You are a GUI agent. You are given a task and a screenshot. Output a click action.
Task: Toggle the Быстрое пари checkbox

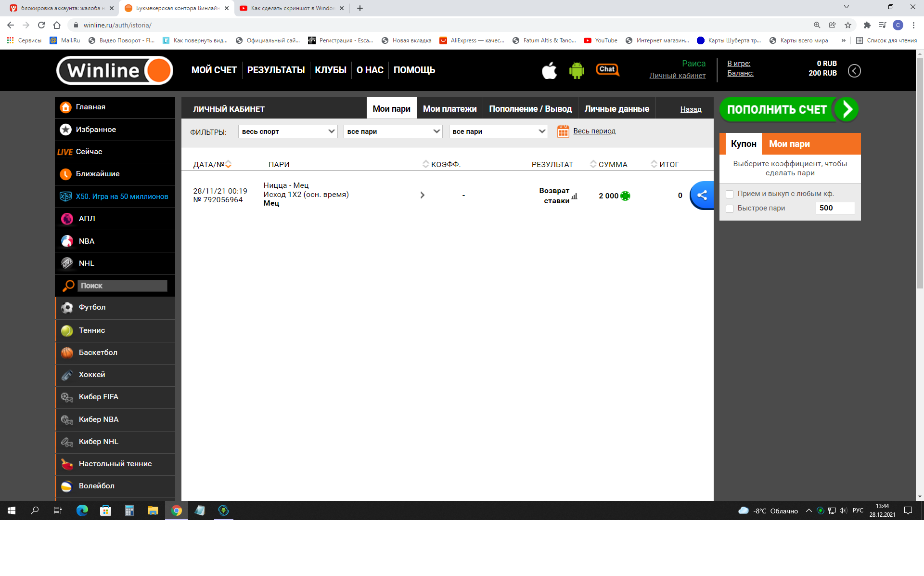point(730,209)
